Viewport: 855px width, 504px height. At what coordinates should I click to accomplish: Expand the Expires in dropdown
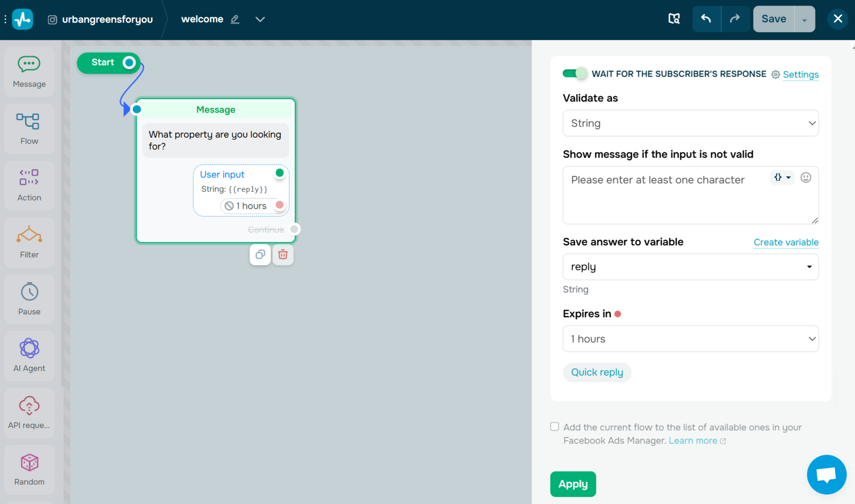(690, 339)
